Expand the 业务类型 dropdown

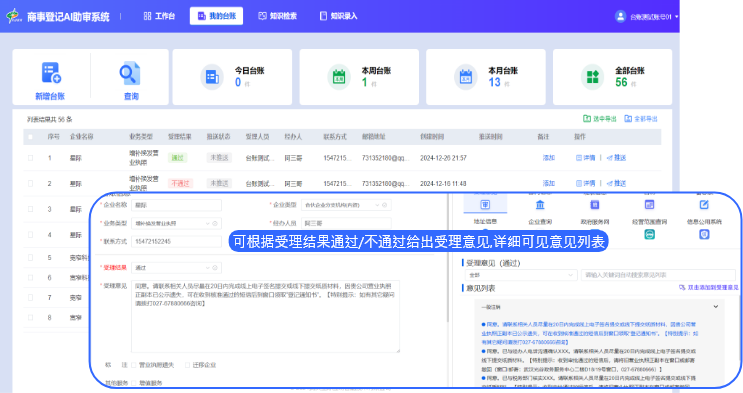point(176,223)
